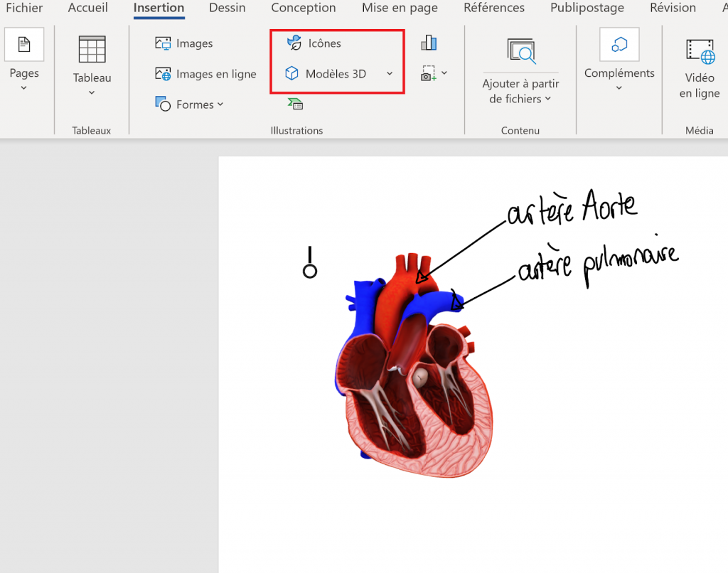
Task: Open the Publipostage tab
Action: (x=587, y=8)
